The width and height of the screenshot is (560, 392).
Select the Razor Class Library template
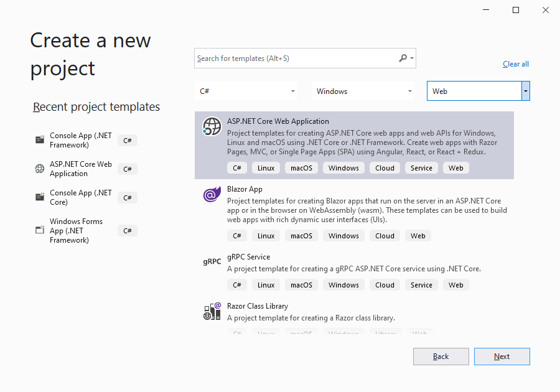(x=258, y=306)
